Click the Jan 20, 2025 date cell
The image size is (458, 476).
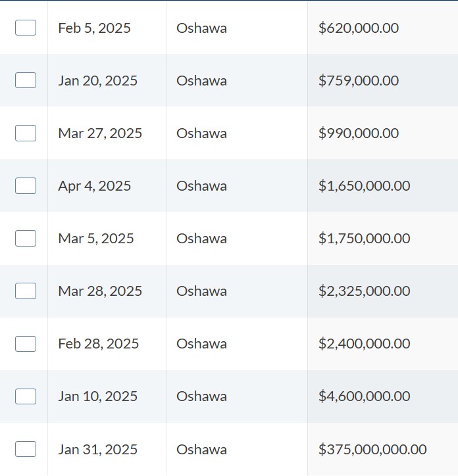[97, 81]
